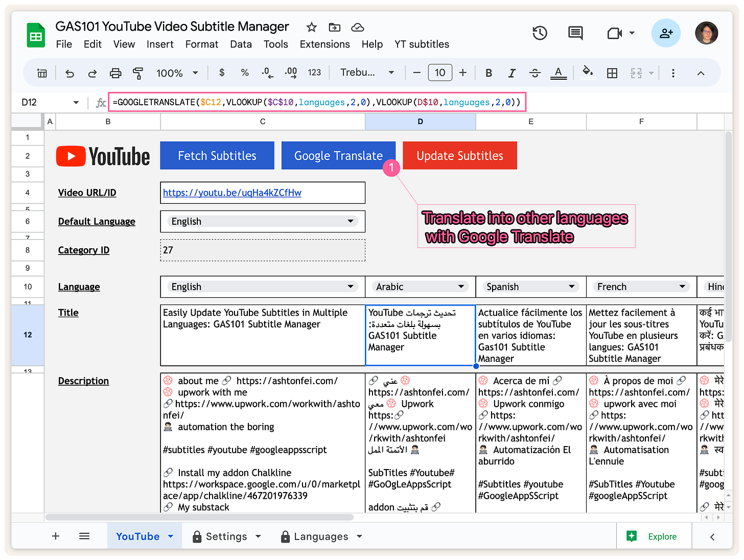This screenshot has height=560, width=744.
Task: Click the share people icon
Action: click(x=665, y=33)
